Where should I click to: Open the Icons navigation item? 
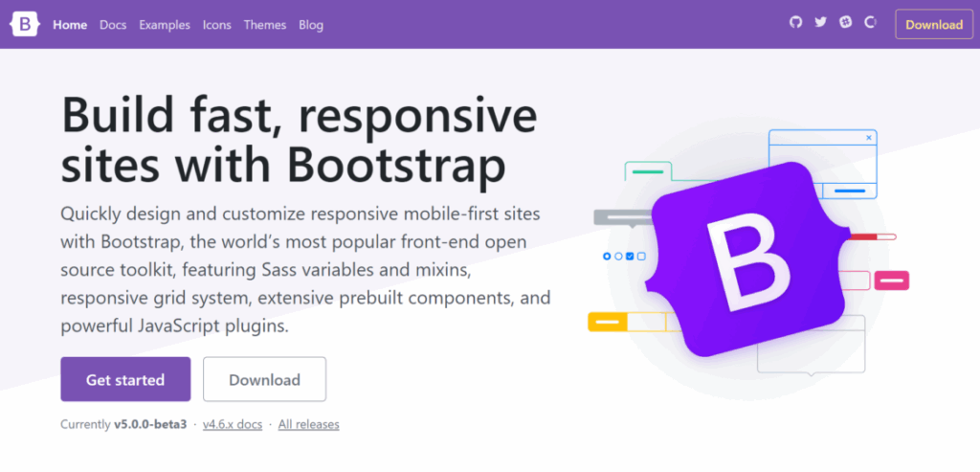coord(216,25)
